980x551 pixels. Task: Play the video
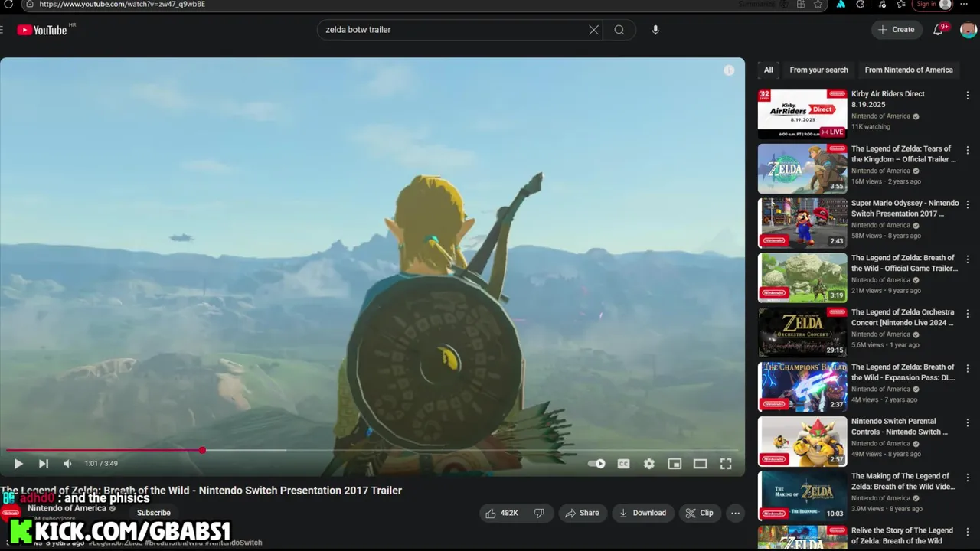point(18,464)
